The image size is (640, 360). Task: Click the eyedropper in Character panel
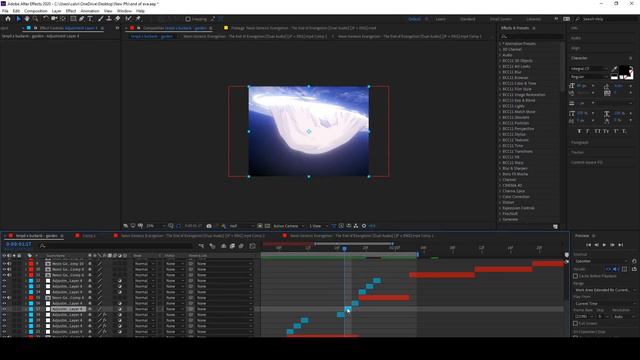pyautogui.click(x=614, y=69)
